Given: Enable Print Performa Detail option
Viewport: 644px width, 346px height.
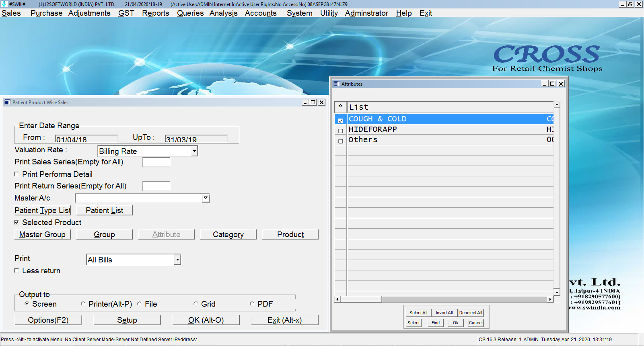Looking at the screenshot, I should coord(17,174).
